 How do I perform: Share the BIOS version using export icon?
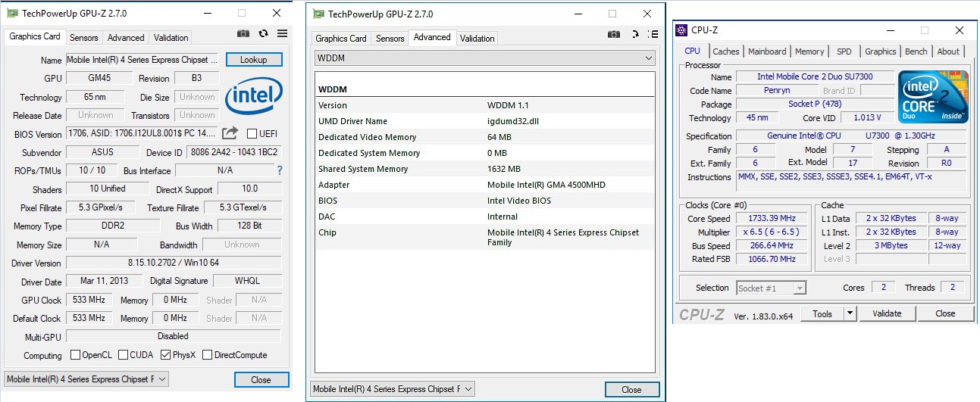click(230, 133)
